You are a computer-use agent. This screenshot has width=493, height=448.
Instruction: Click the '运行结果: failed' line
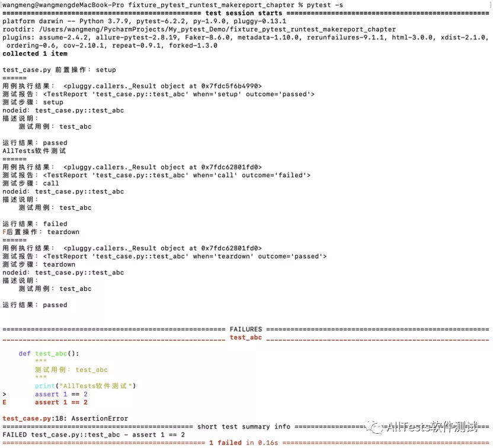tap(35, 224)
